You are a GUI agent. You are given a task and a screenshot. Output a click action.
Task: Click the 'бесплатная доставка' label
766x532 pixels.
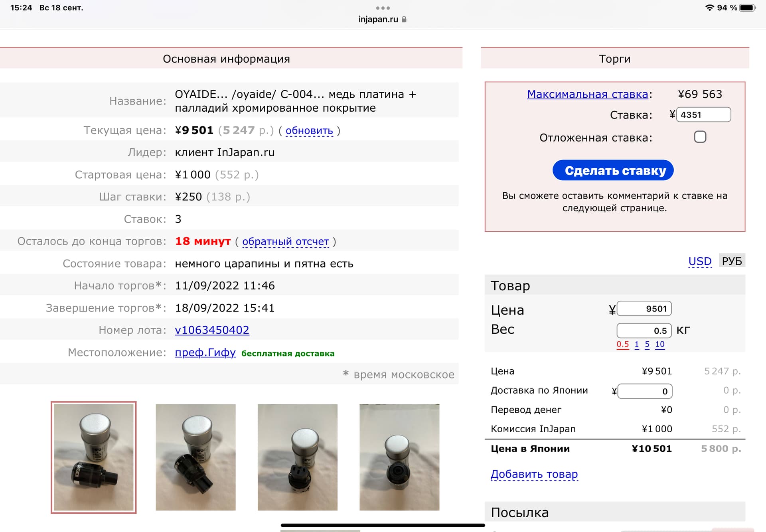pyautogui.click(x=288, y=353)
